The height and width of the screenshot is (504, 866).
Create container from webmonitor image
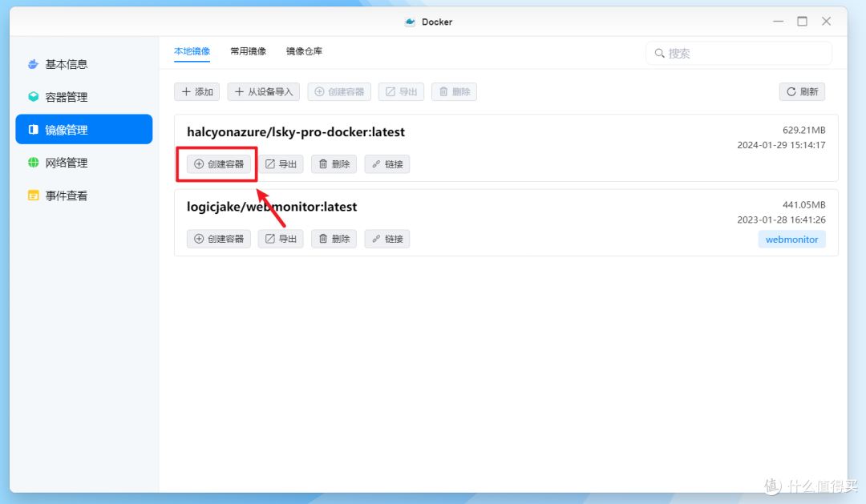coord(219,239)
